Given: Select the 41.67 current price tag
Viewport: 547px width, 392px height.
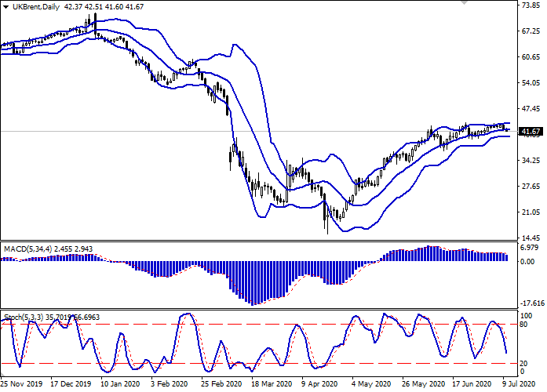Looking at the screenshot, I should coord(531,131).
